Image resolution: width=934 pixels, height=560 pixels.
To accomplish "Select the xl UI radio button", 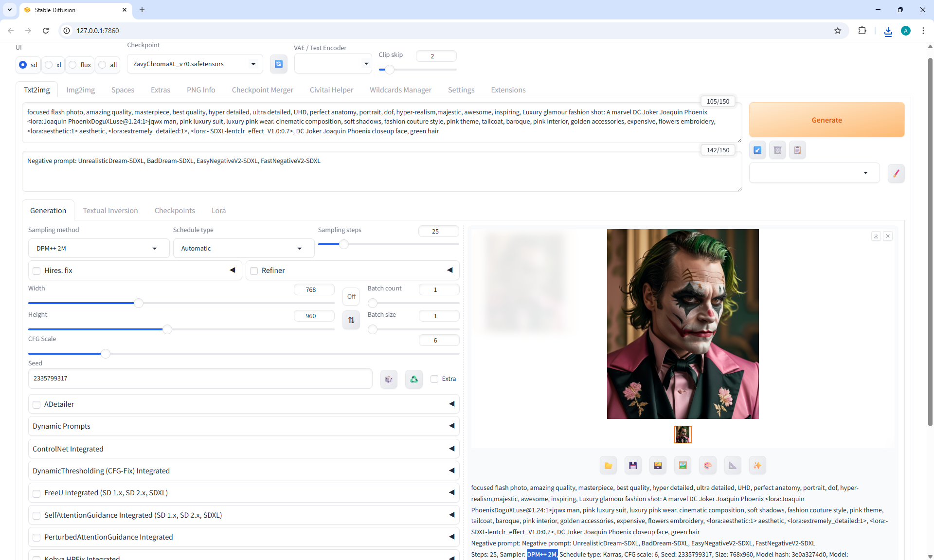I will click(x=49, y=65).
